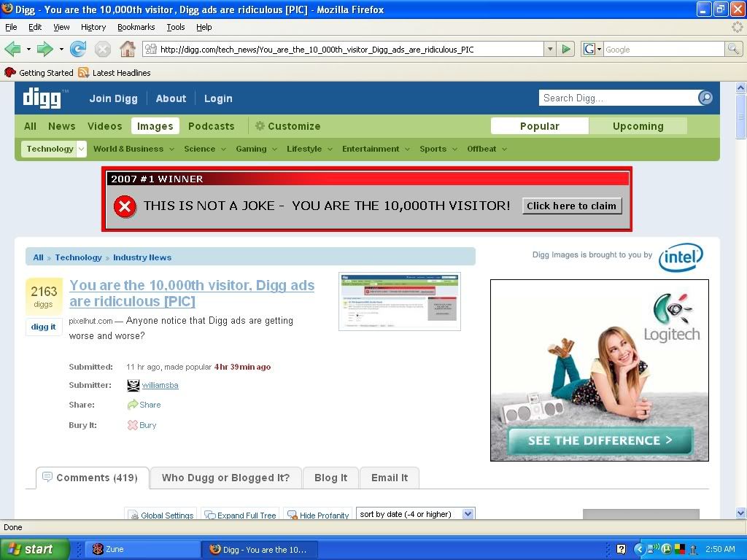Viewport: 747px width, 560px height.
Task: Expand the Science category dropdown
Action: pyautogui.click(x=223, y=149)
